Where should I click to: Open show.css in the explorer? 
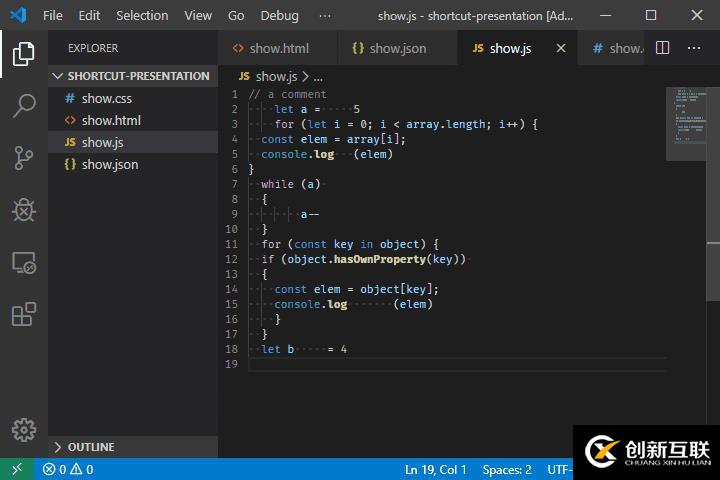point(133,98)
